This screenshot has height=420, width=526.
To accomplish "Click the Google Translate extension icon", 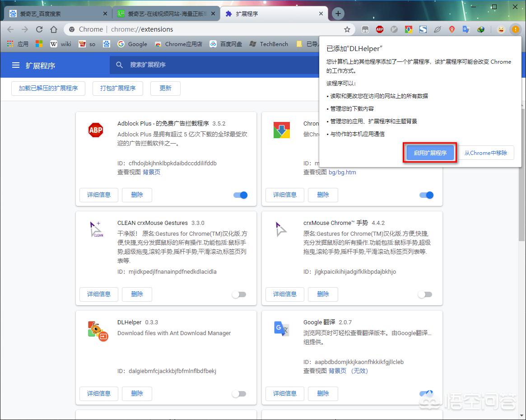I will pos(466,29).
